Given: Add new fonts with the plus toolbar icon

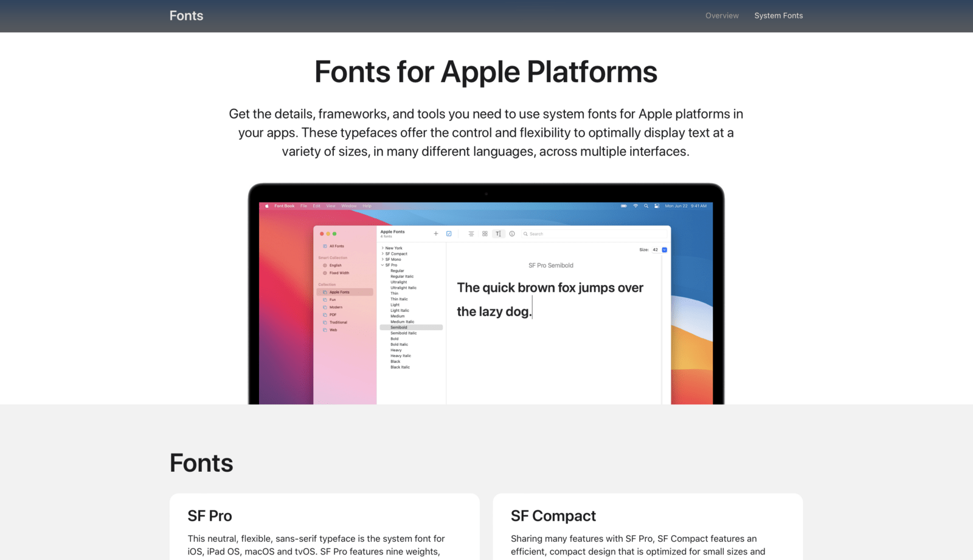Looking at the screenshot, I should pyautogui.click(x=436, y=233).
